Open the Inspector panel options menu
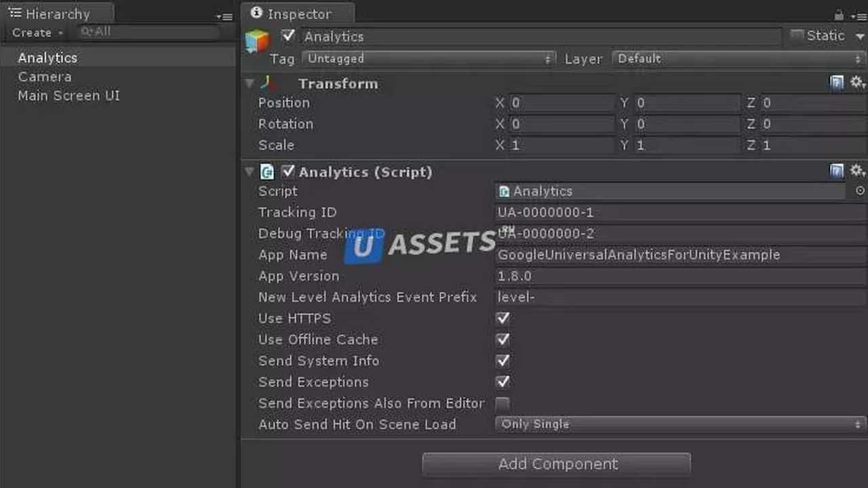Screen dimensions: 868x488 [858, 16]
